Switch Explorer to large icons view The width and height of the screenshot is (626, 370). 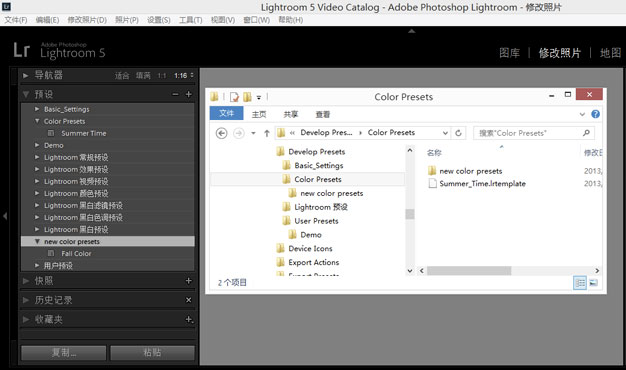[593, 283]
